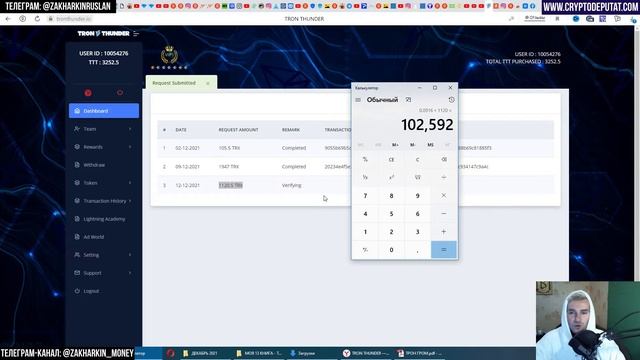
Task: Click calculator digit 3
Action: tap(418, 232)
